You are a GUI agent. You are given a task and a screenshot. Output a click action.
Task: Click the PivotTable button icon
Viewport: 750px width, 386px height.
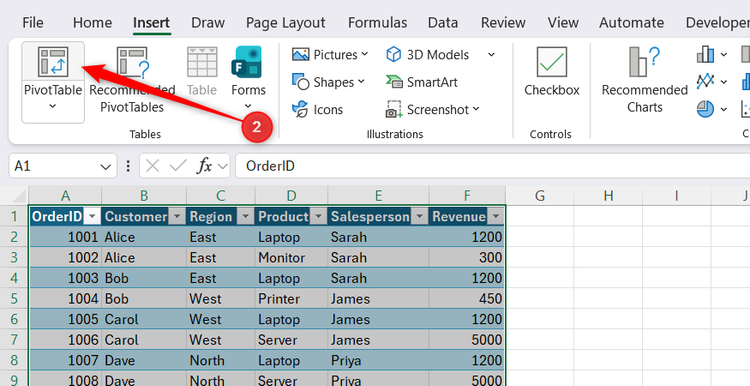(x=53, y=62)
